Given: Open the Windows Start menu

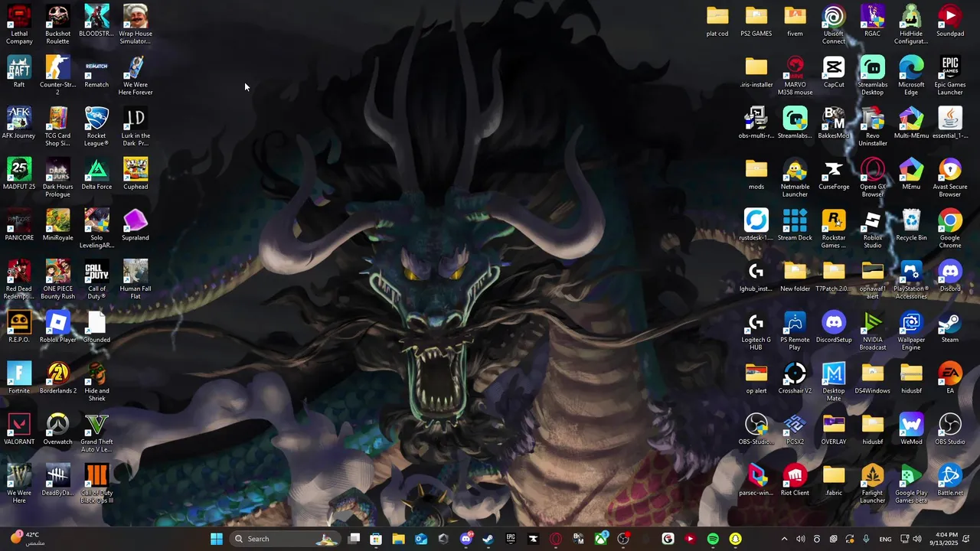Looking at the screenshot, I should tap(217, 539).
